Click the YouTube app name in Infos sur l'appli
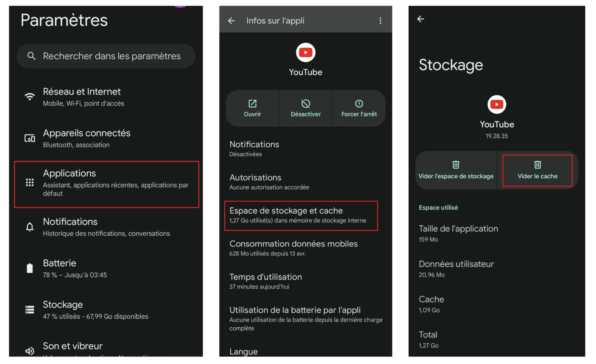Screen dimensions: 596x364 [306, 72]
